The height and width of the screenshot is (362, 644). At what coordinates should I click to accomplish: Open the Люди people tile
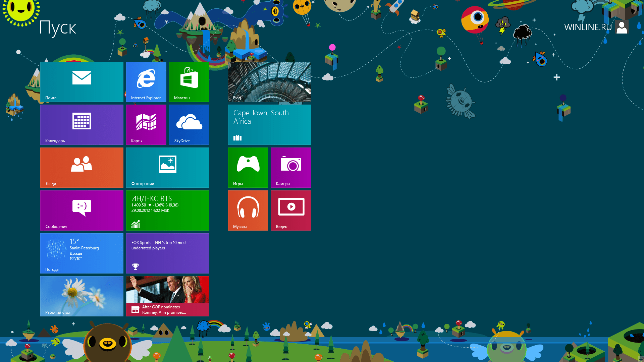(82, 168)
